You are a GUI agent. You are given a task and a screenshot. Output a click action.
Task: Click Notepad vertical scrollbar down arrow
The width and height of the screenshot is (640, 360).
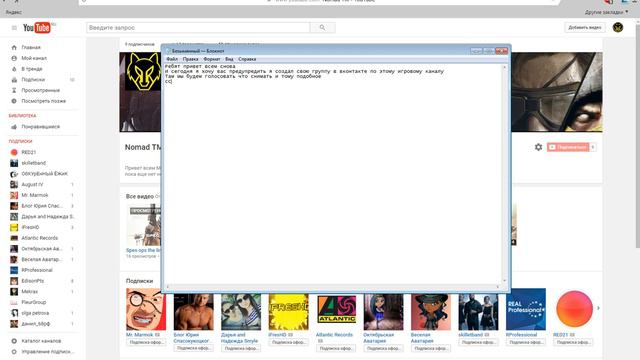[504, 281]
